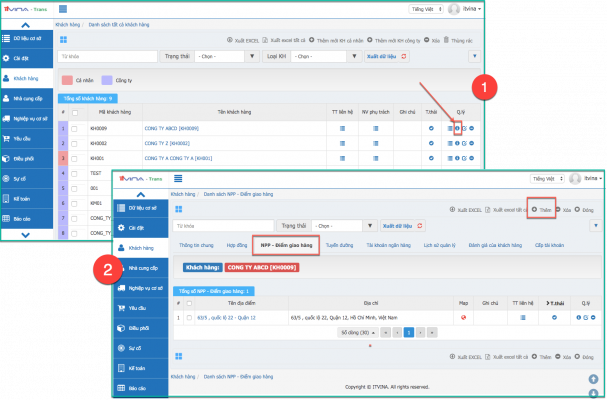Switch to the Hợp đồng tab
This screenshot has width=607, height=400.
pos(236,244)
